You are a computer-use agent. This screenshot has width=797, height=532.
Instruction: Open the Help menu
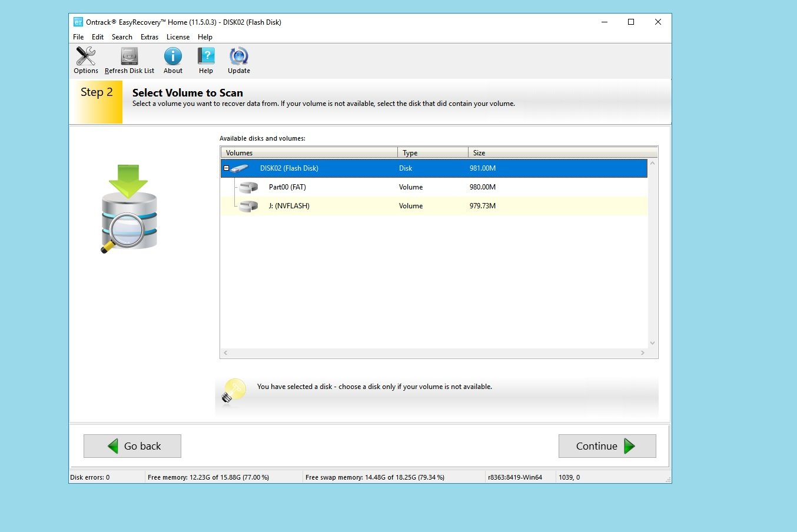pos(205,37)
